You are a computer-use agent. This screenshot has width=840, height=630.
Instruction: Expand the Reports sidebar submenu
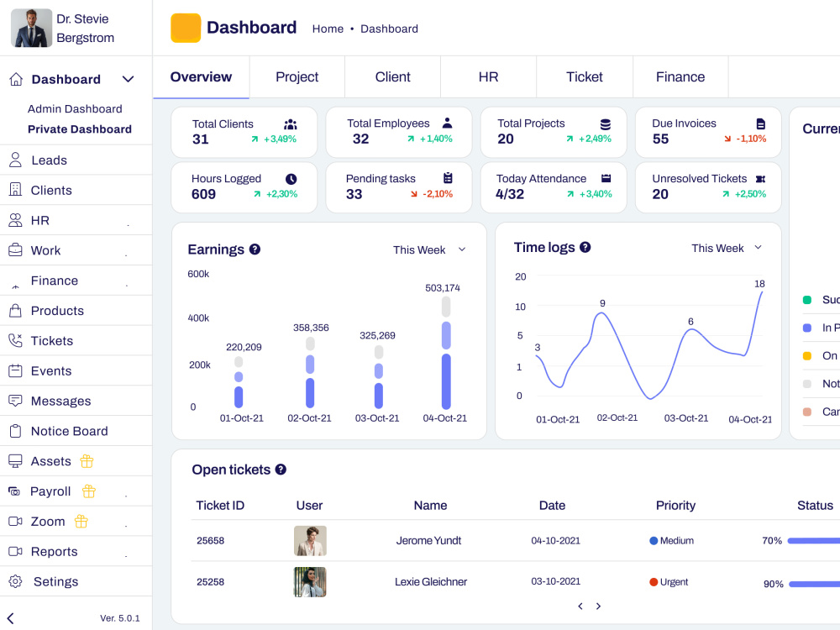click(x=126, y=557)
